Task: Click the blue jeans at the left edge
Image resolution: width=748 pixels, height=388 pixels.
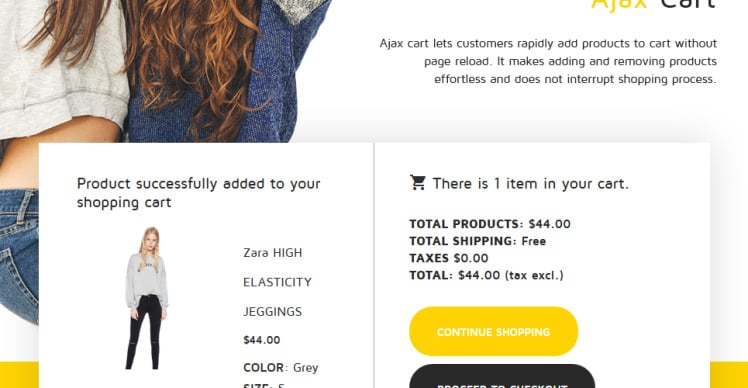Action: tap(19, 255)
